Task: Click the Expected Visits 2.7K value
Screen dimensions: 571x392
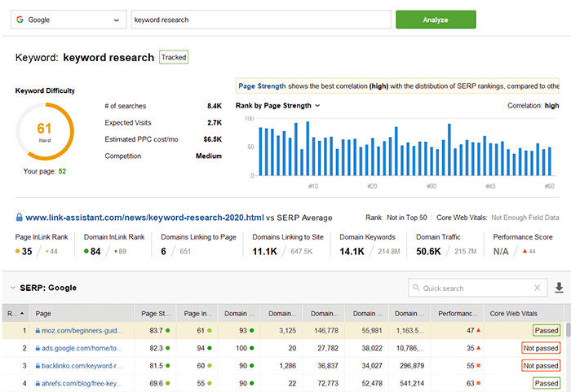Action: [x=214, y=123]
